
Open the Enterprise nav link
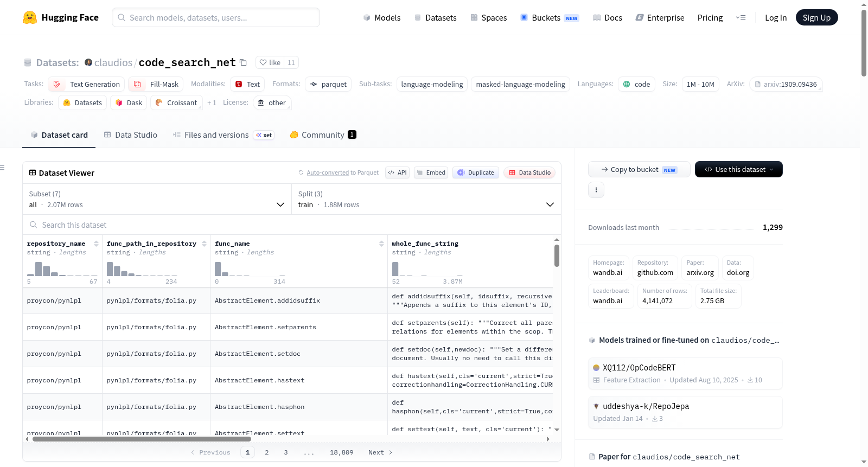coord(660,17)
